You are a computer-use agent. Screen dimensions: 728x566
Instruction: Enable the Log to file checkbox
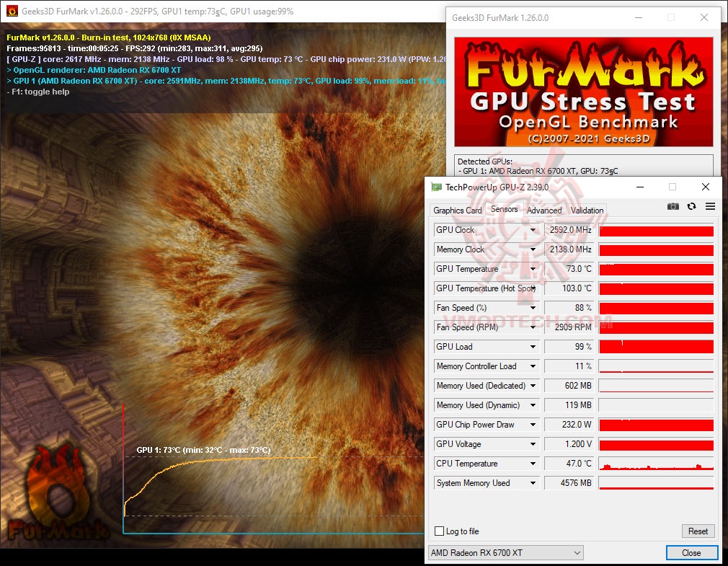tap(439, 531)
